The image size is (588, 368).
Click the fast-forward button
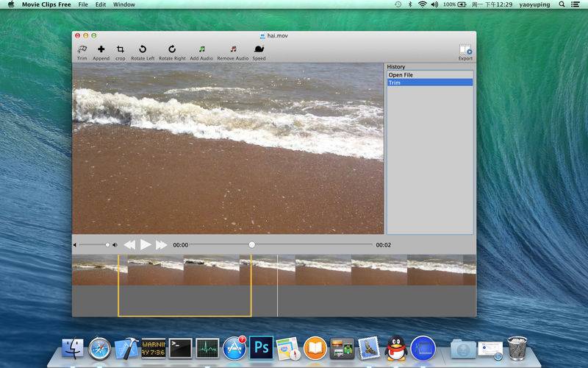click(162, 245)
